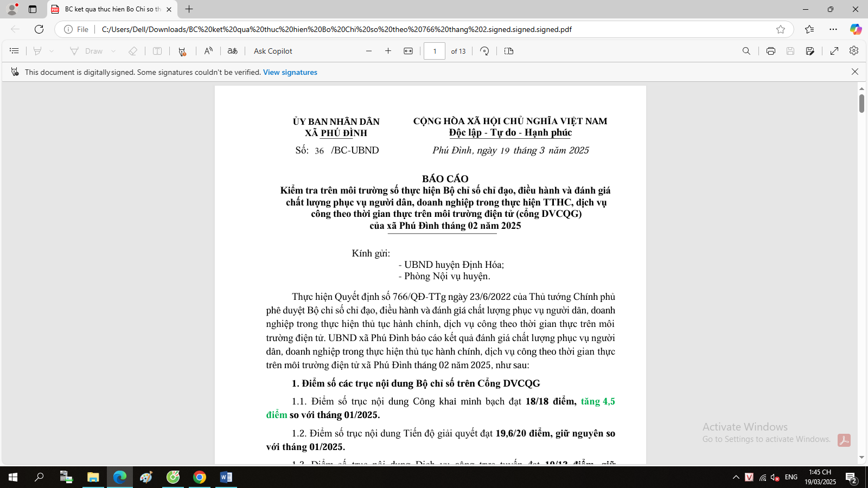
Task: Expand the Highlight tool options dropdown
Action: 52,51
